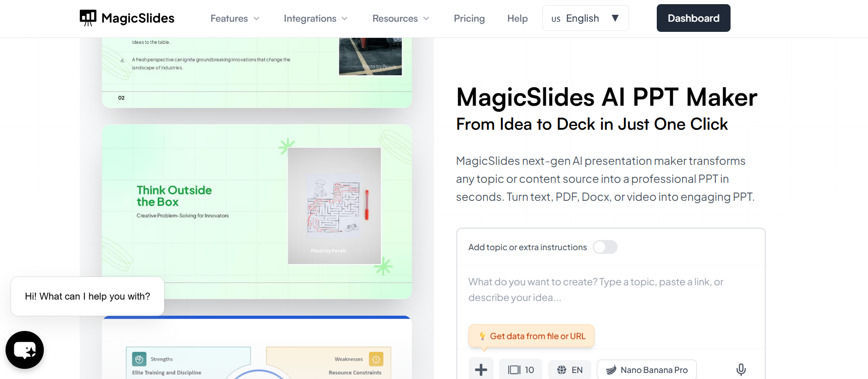Click the Hi! What can I help you with? bubble
Screen dimensions: 868x379
tap(88, 296)
